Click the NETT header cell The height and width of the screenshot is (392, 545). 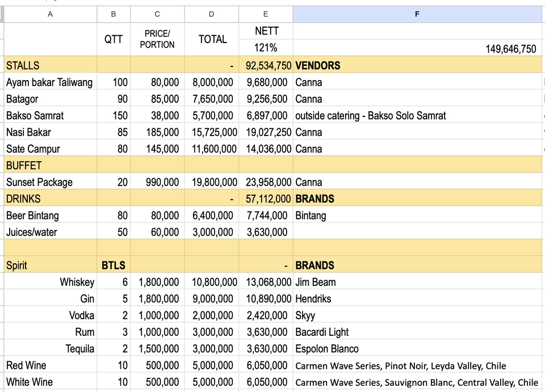pos(266,31)
